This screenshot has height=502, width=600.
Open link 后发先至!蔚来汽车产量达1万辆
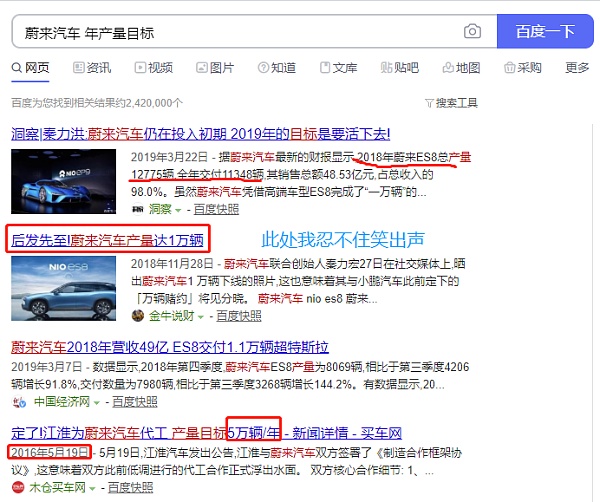(108, 240)
